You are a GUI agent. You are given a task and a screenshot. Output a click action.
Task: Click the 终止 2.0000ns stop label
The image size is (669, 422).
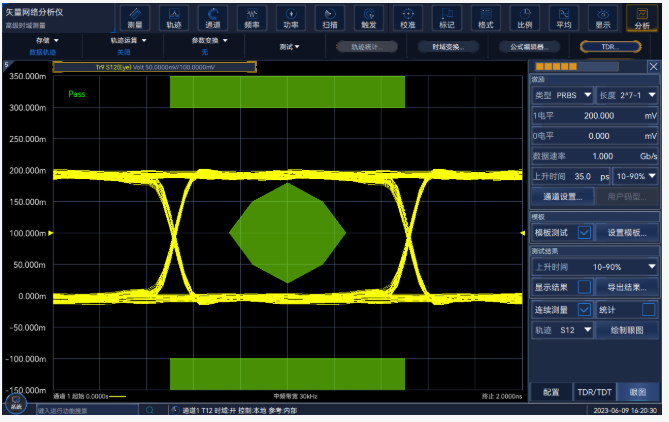502,396
